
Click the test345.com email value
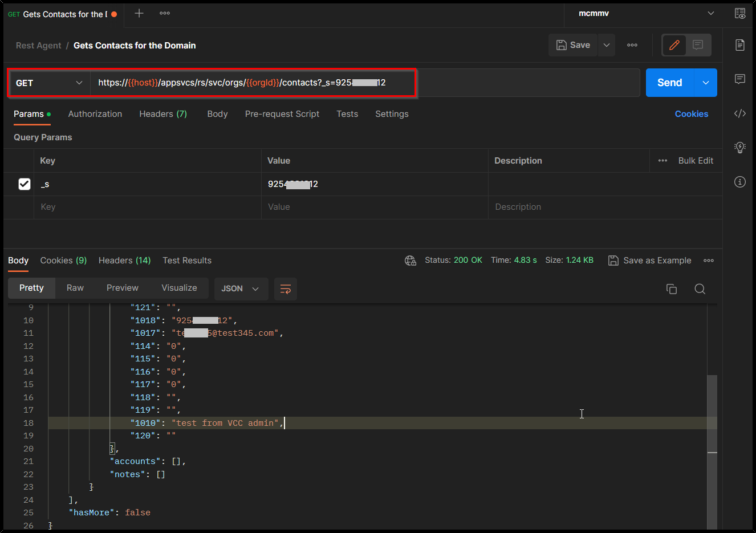click(225, 333)
